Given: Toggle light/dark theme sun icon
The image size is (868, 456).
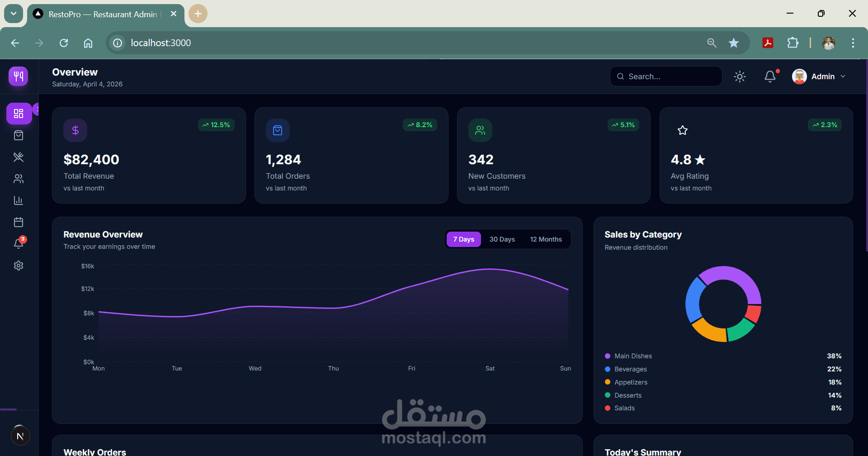Looking at the screenshot, I should coord(740,76).
